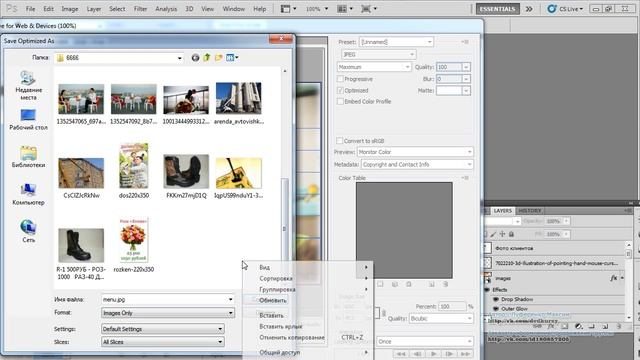Open Библиотеки in the places sidebar
Image resolution: width=640 pixels, height=360 pixels.
coord(28,157)
